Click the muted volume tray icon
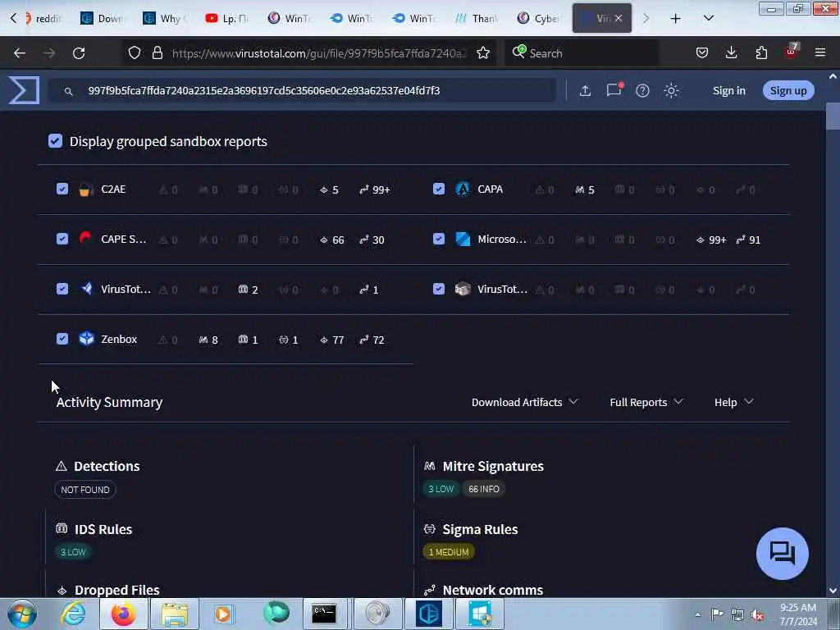The width and height of the screenshot is (840, 630). pos(757,615)
